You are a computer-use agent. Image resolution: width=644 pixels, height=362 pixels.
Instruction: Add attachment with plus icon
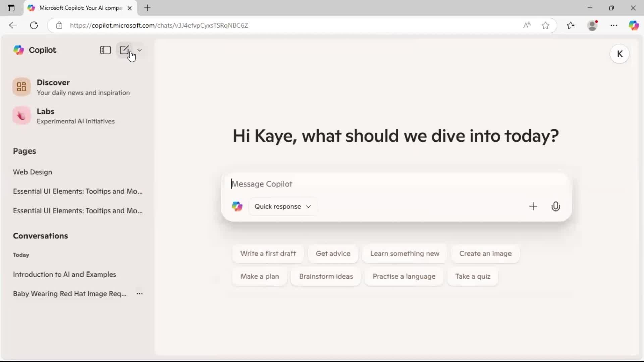[533, 206]
